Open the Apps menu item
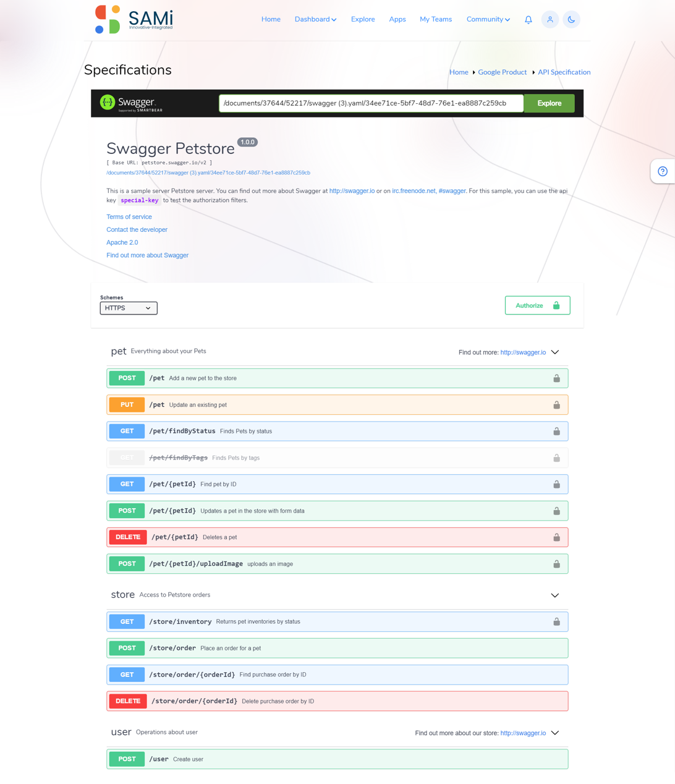Viewport: 675px width, 784px height. [x=397, y=19]
